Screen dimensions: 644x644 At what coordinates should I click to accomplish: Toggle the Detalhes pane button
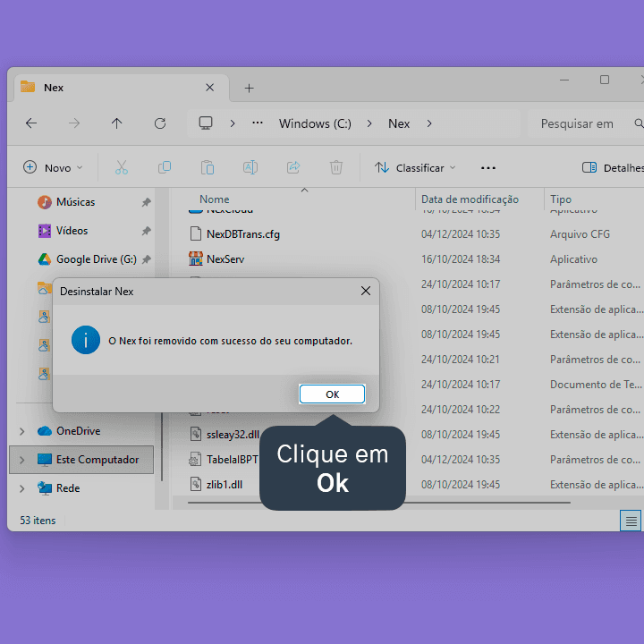[x=613, y=167]
